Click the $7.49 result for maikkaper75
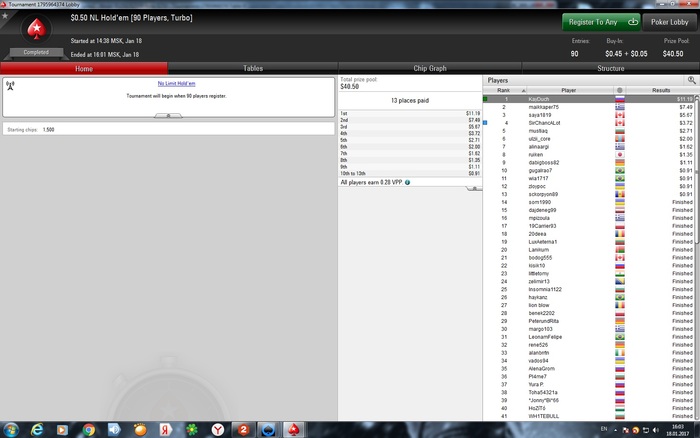700x438 pixels. tap(686, 107)
